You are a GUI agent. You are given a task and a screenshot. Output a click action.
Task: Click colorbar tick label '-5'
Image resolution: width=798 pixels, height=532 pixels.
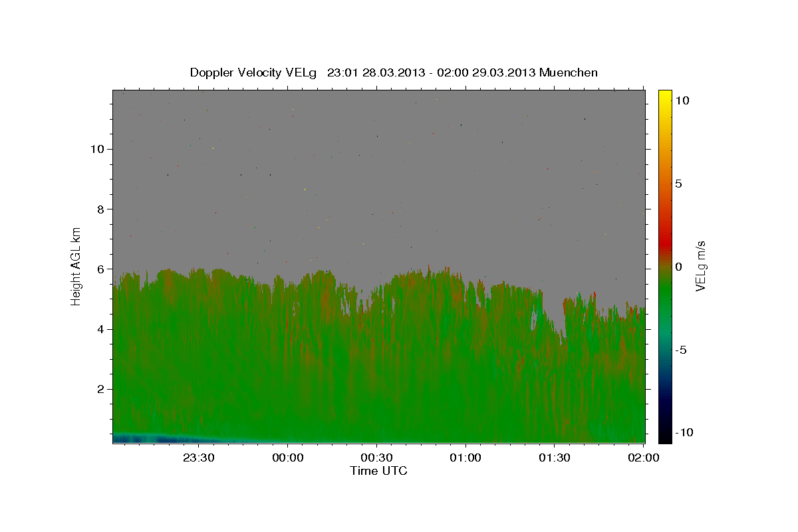[x=682, y=350]
